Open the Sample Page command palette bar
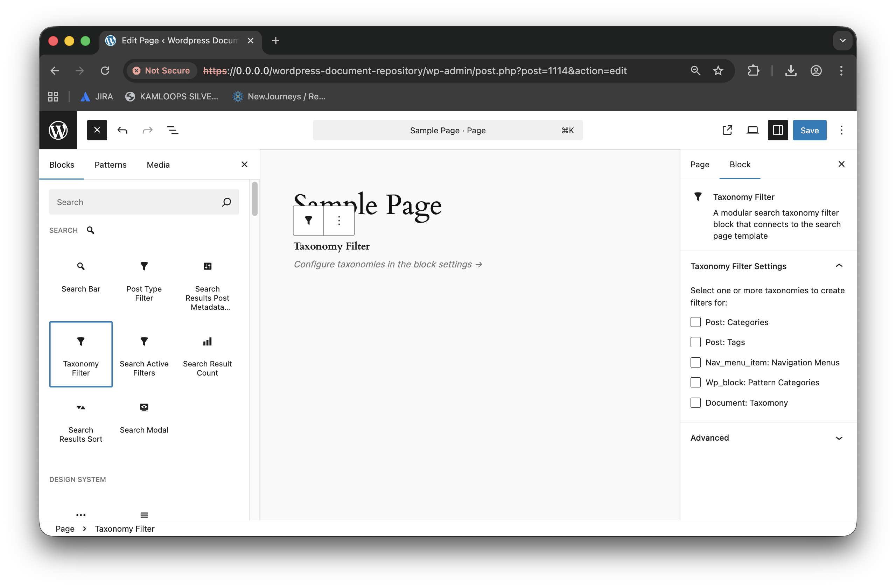896x588 pixels. tap(448, 130)
